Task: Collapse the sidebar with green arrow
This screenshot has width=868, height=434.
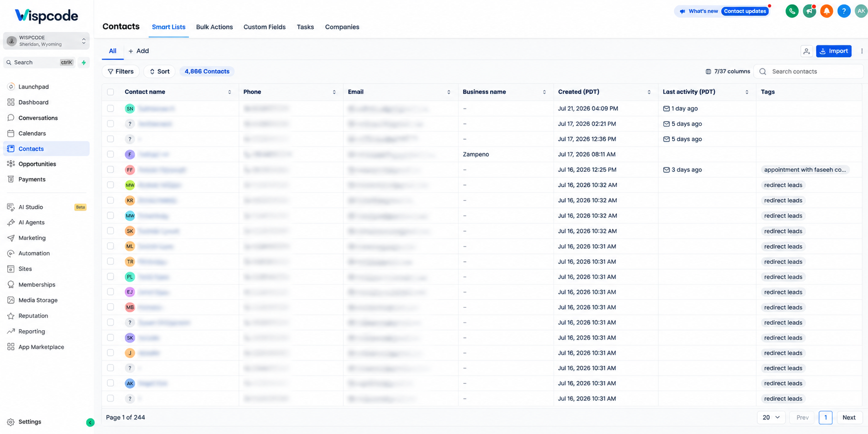Action: 90,423
